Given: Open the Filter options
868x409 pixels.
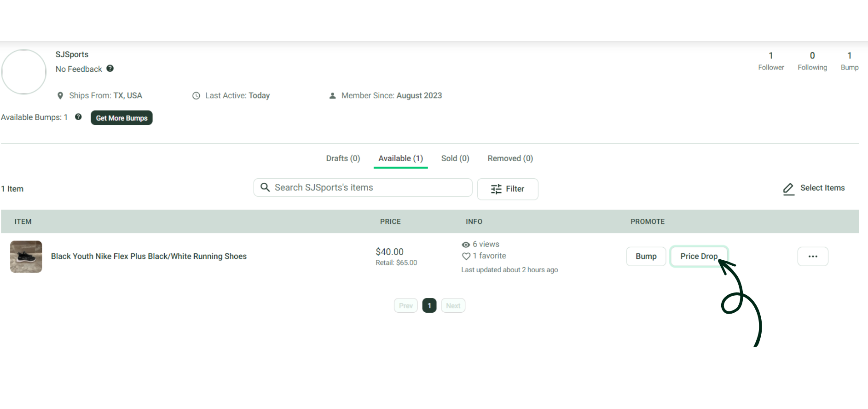Looking at the screenshot, I should (507, 189).
